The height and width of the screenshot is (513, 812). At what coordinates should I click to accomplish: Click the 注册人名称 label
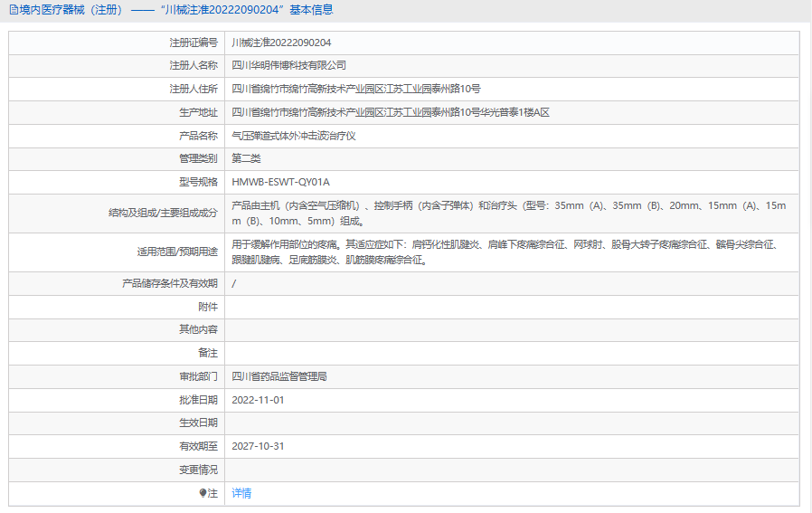coord(194,65)
